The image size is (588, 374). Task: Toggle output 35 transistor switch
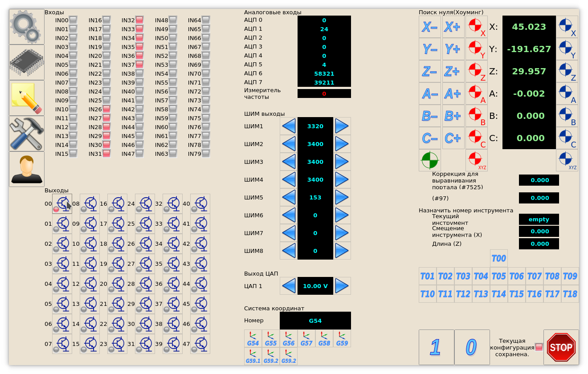click(x=172, y=264)
